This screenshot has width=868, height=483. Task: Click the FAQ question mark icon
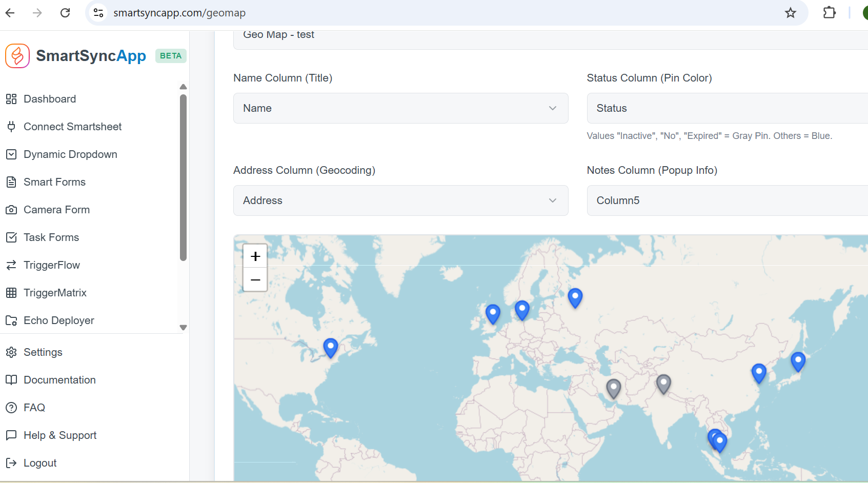click(11, 408)
